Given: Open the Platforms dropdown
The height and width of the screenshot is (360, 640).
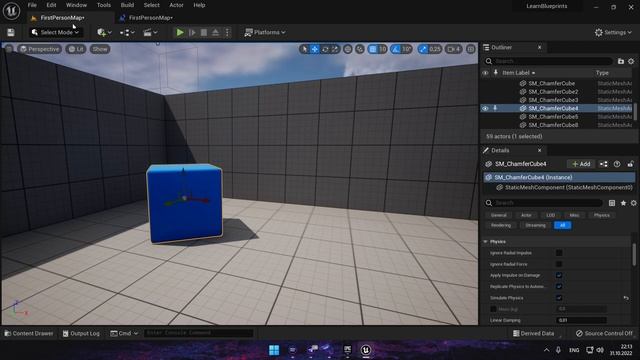Looking at the screenshot, I should (x=265, y=32).
